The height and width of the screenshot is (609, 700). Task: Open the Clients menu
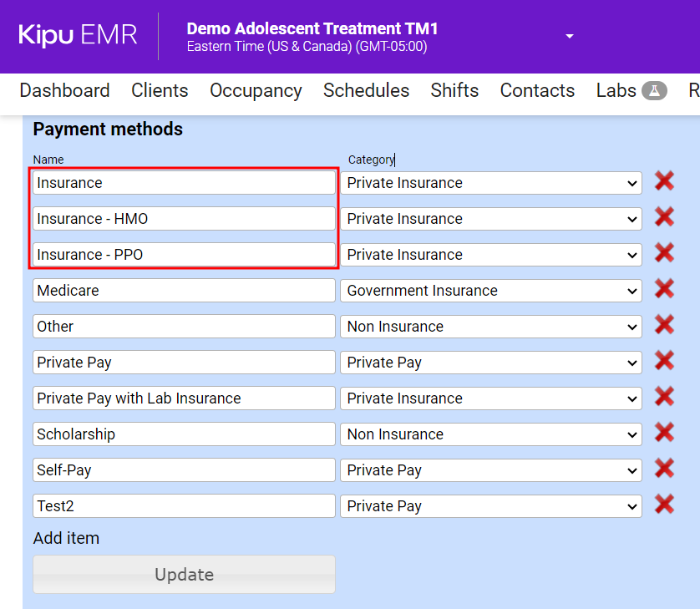pyautogui.click(x=160, y=91)
